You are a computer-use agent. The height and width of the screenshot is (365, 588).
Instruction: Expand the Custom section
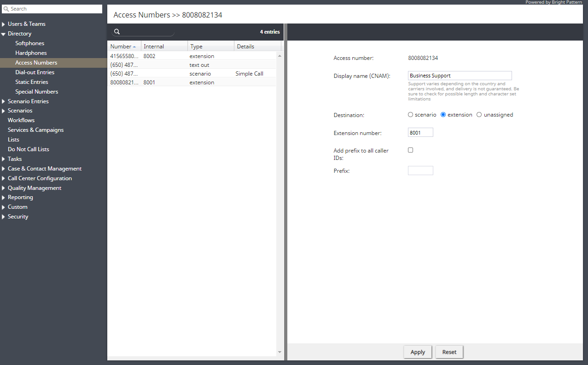pos(4,207)
